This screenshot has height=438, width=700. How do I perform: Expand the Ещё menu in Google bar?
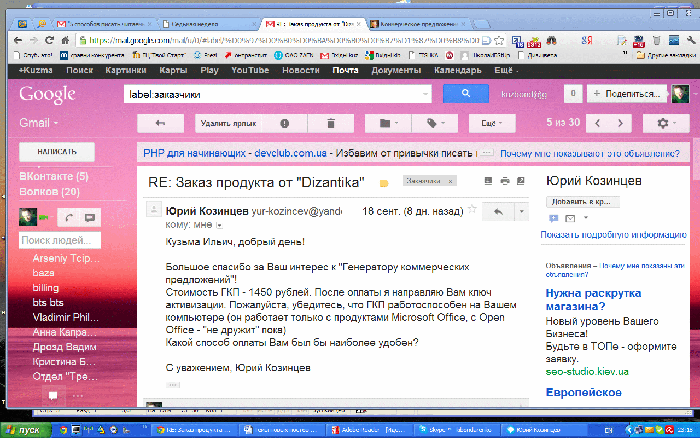pyautogui.click(x=506, y=71)
